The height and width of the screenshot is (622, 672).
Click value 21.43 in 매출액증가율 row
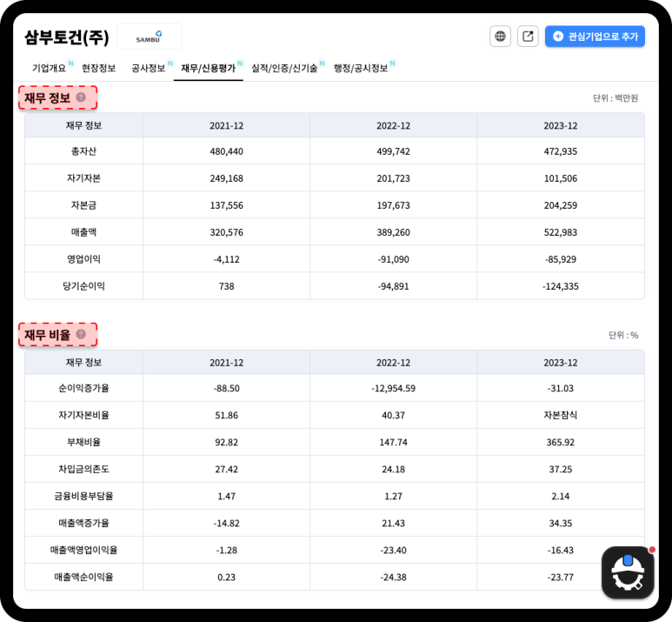point(394,524)
